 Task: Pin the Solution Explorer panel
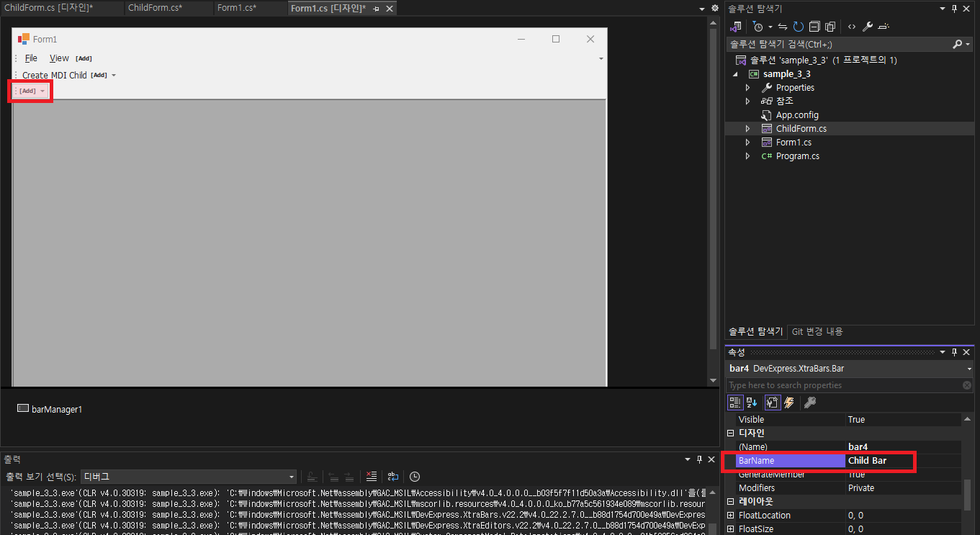955,9
